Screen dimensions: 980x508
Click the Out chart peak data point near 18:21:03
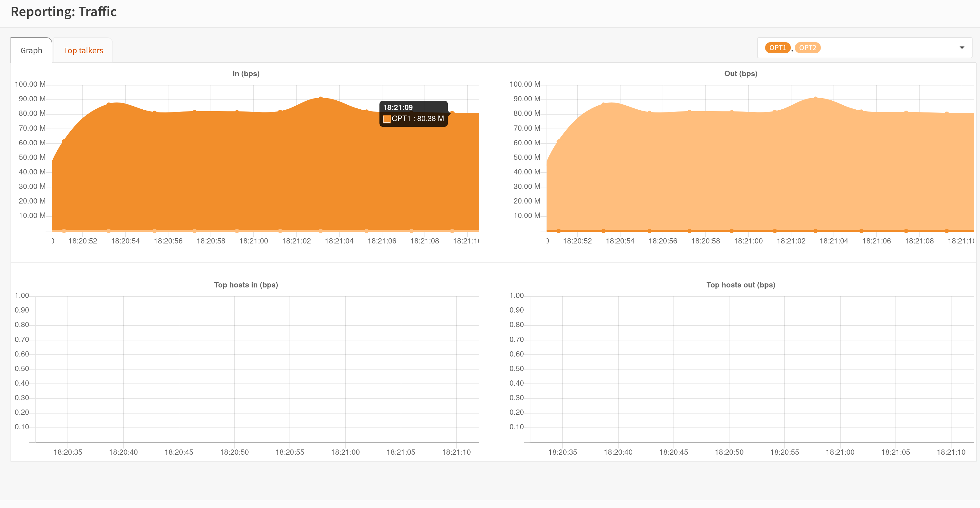(x=815, y=98)
